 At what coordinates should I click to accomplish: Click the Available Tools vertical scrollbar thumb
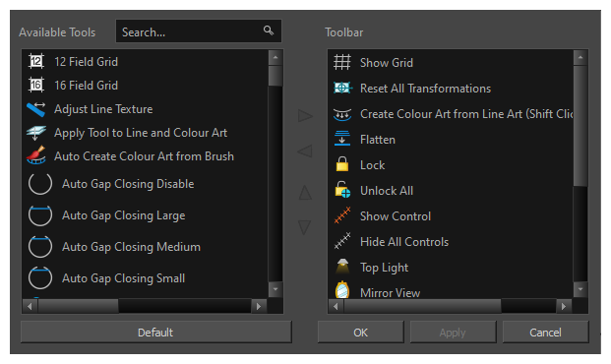point(275,75)
